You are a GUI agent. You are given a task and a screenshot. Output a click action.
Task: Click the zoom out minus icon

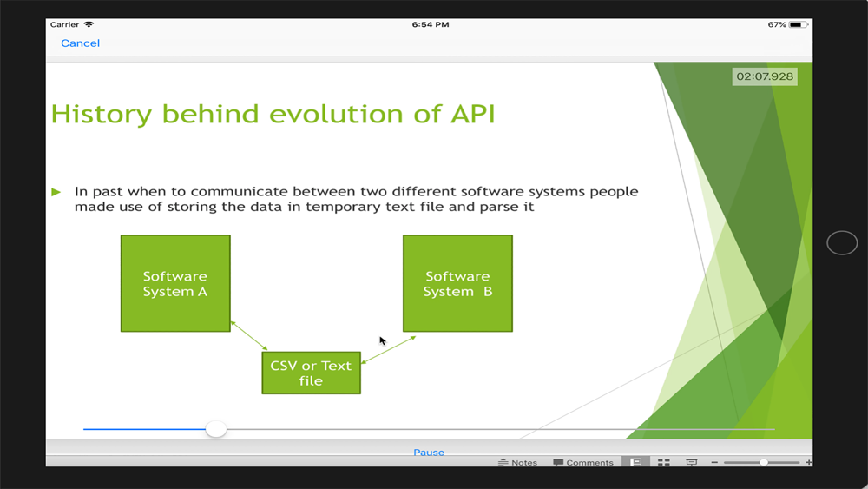click(x=714, y=462)
